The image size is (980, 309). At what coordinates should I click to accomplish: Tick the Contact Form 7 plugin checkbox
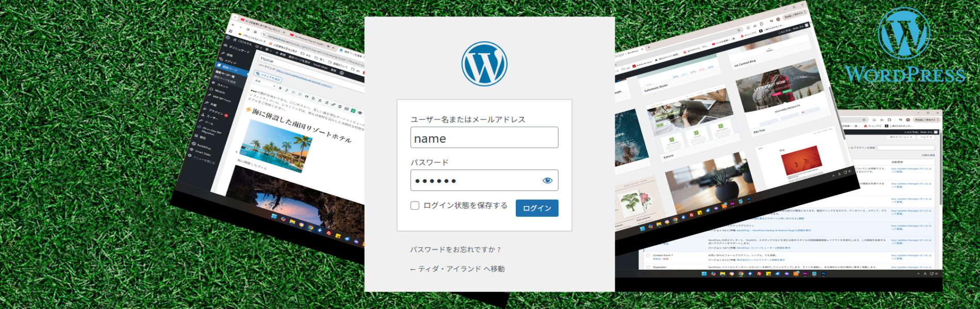coord(648,255)
